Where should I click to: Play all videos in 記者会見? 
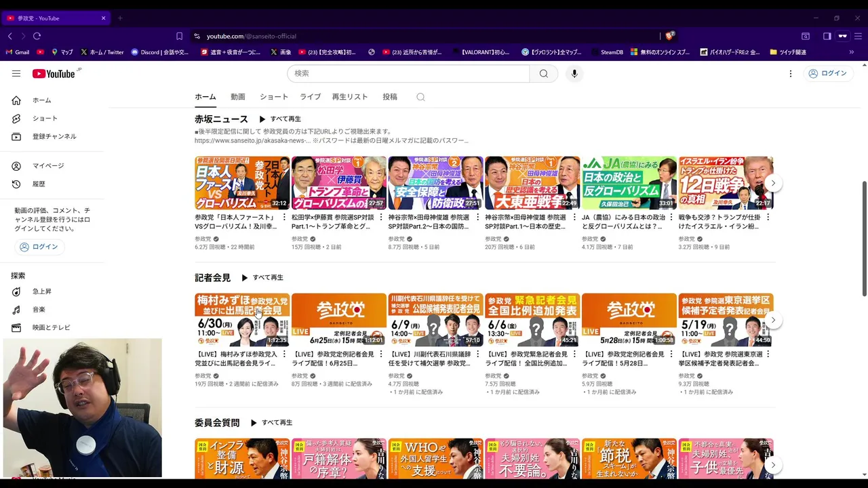click(262, 278)
